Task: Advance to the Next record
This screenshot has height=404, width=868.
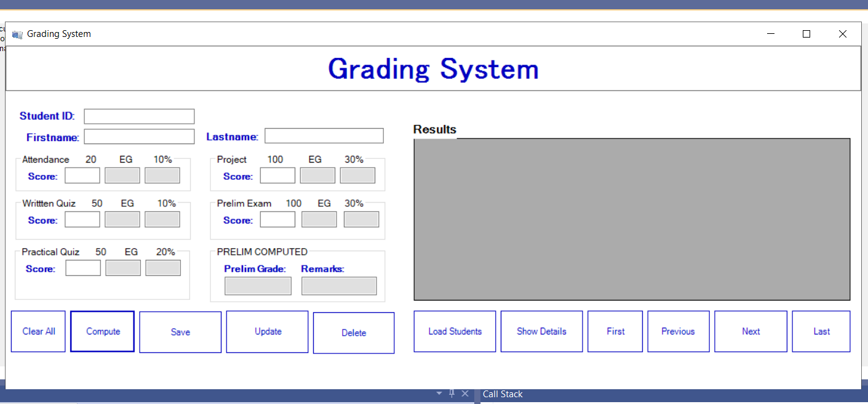Action: (751, 331)
